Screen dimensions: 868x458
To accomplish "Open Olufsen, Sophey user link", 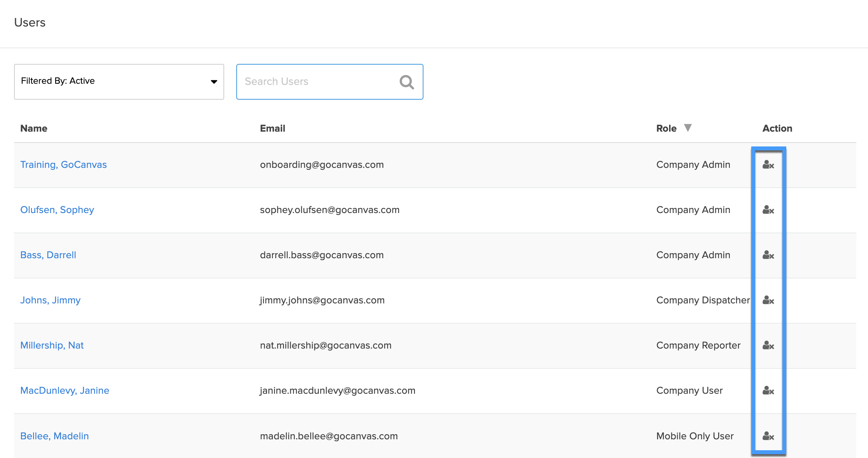I will click(57, 210).
